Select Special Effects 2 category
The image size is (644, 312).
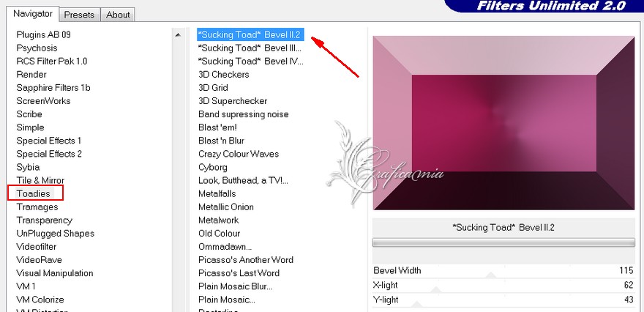coord(49,154)
